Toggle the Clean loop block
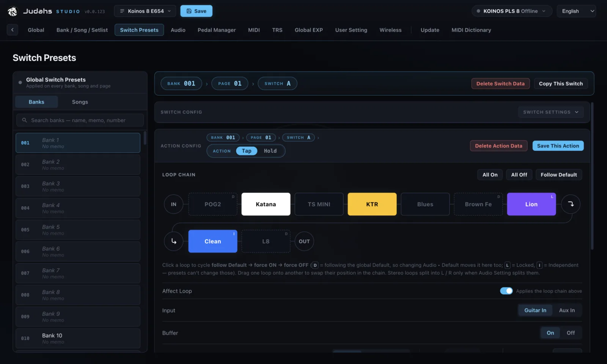 [213, 241]
